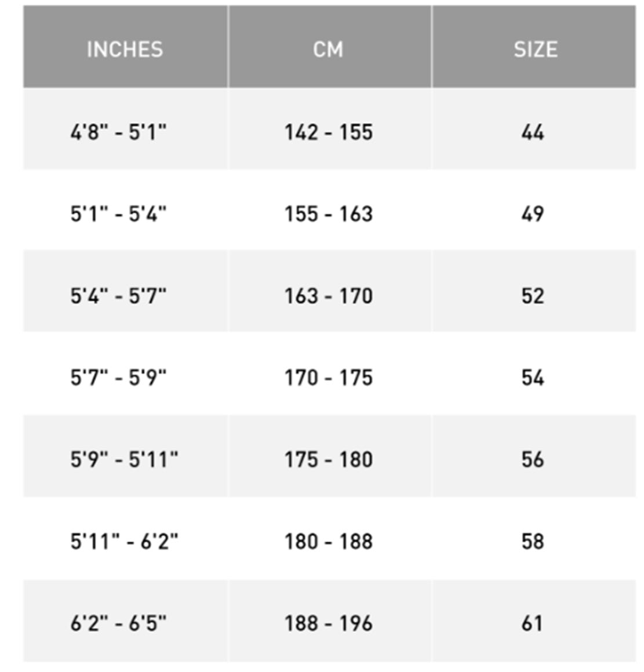Select size 44 cell
Screen dimensions: 644x672
pos(532,132)
